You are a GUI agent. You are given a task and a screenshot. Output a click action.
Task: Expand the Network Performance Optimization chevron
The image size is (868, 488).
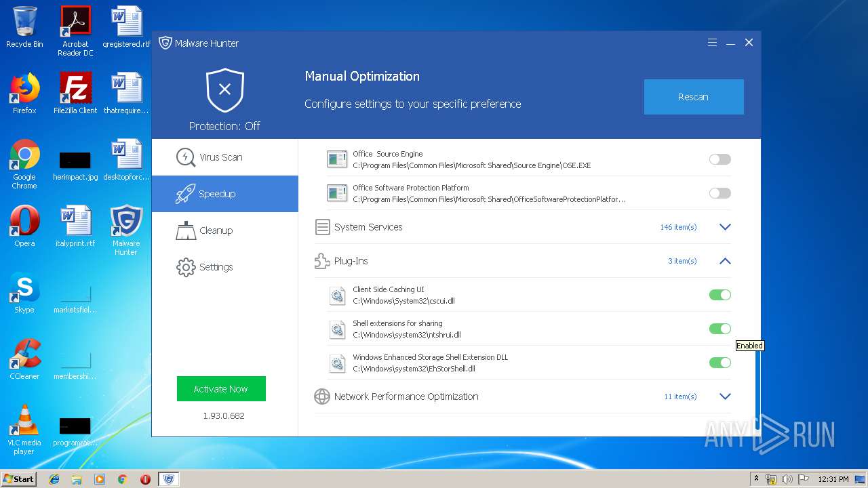coord(725,396)
